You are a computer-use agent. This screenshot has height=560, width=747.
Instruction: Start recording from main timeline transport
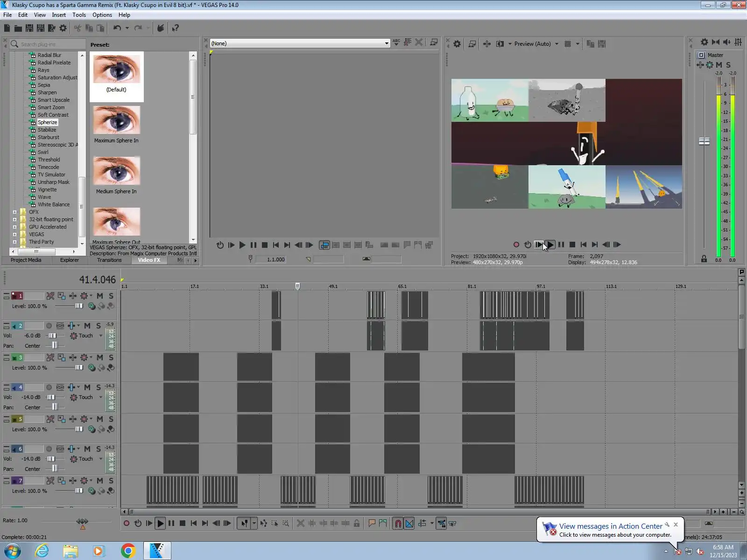click(x=127, y=524)
